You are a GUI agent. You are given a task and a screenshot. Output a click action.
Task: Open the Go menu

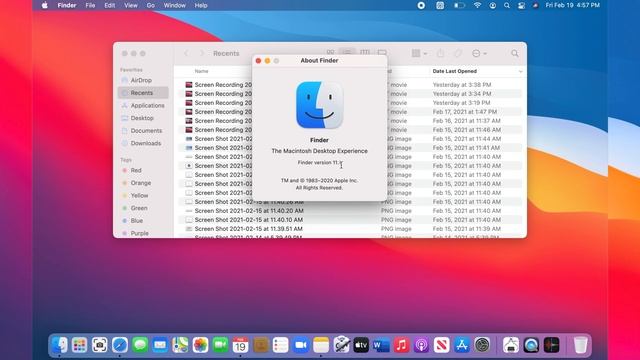pos(151,5)
